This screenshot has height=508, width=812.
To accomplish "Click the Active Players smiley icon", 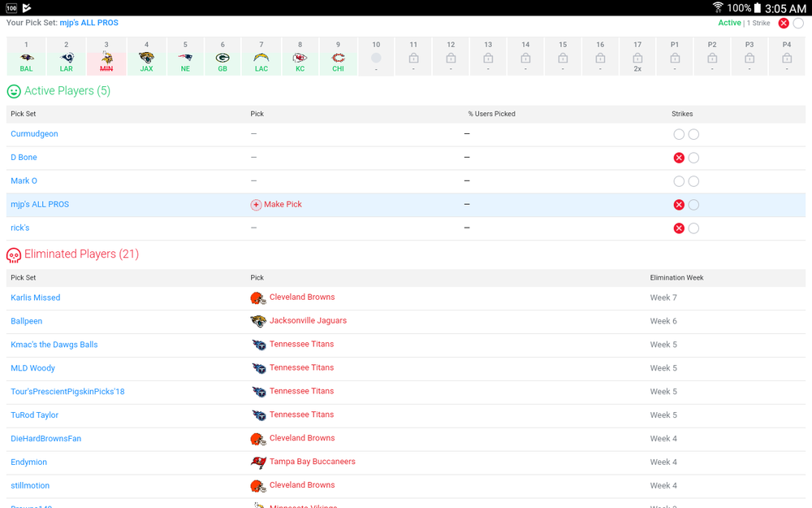I will pos(14,91).
